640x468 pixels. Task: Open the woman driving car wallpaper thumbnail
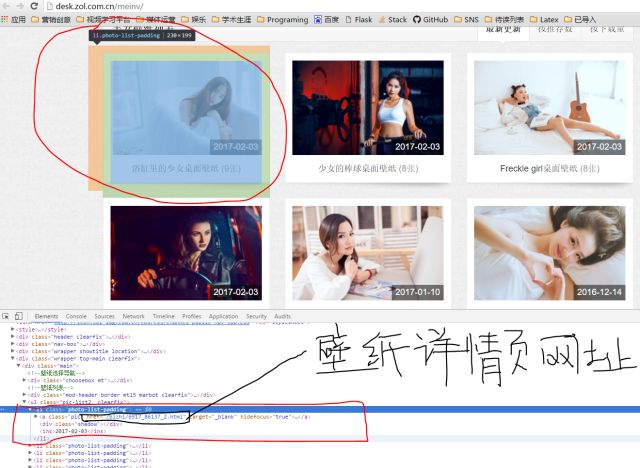[x=186, y=253]
